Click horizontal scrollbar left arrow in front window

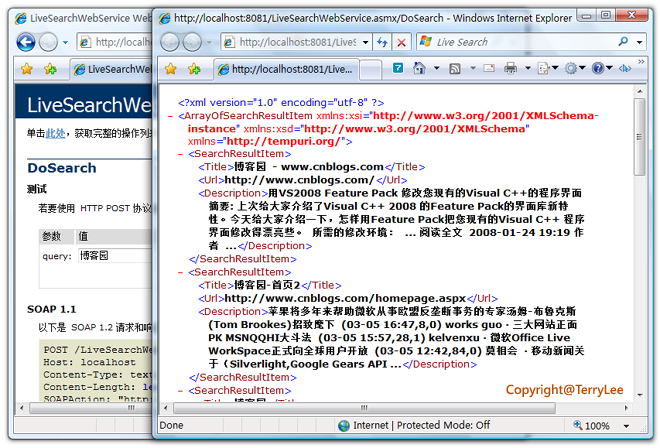pyautogui.click(x=165, y=408)
